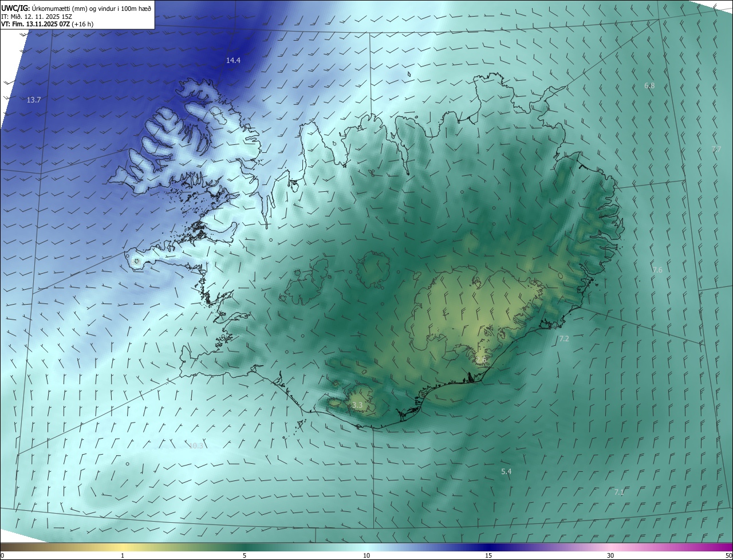Click the faint map value label "10.3"
The image size is (733, 560).
click(x=196, y=445)
